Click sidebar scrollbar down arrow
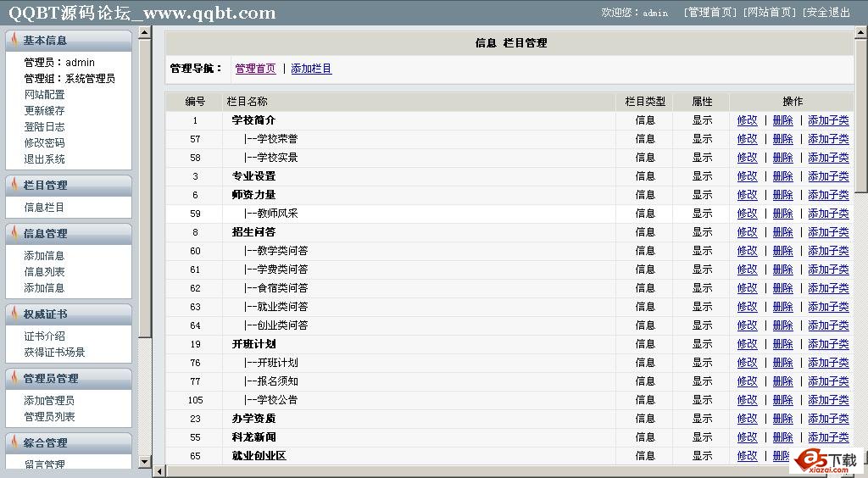Screen dimensions: 868x478 tap(144, 461)
